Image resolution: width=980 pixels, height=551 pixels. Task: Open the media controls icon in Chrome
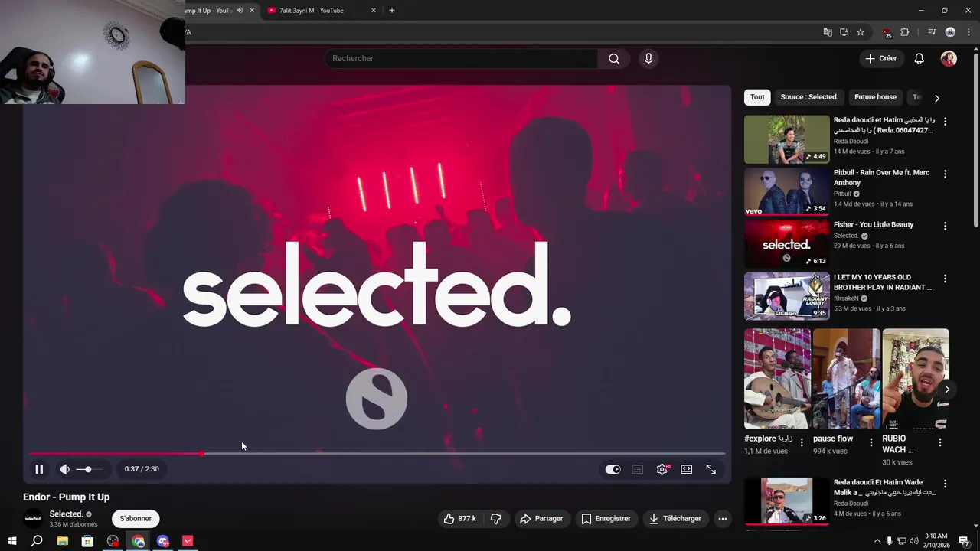932,32
